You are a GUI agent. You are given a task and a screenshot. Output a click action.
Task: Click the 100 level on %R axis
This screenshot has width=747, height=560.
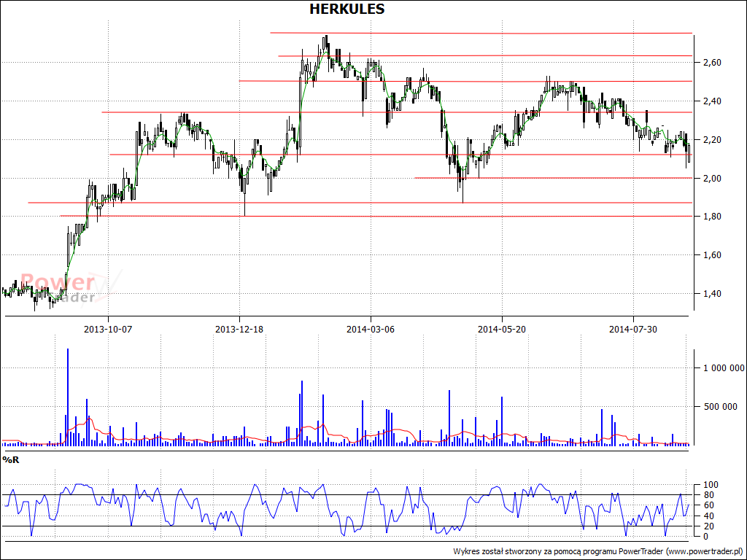[x=710, y=485]
